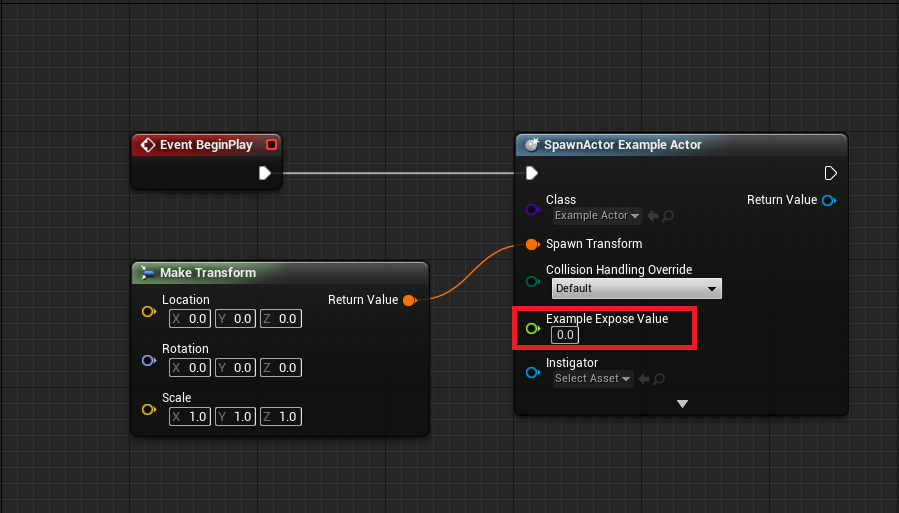
Task: Click the Spawn Transform label
Action: [x=593, y=244]
